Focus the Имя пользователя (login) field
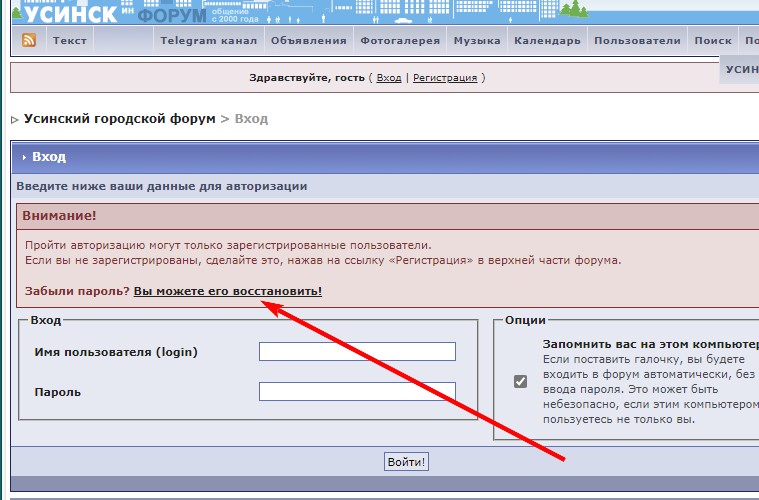 357,351
